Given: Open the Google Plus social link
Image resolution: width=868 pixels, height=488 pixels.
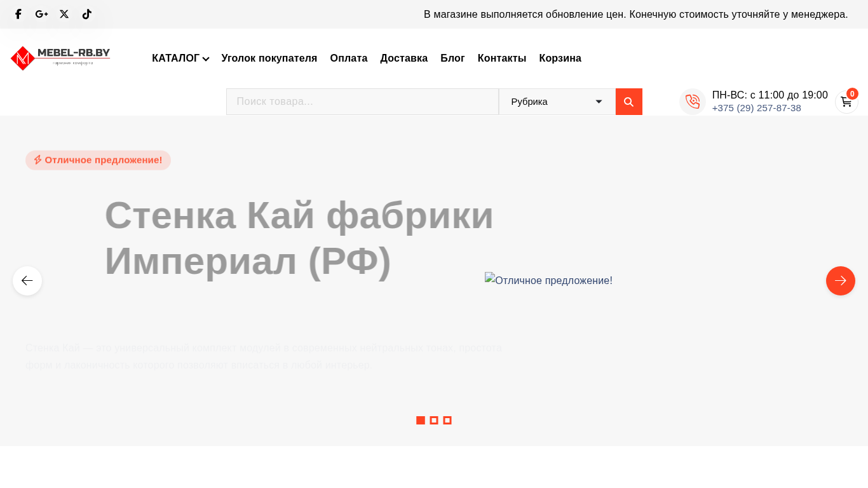Looking at the screenshot, I should click(41, 14).
